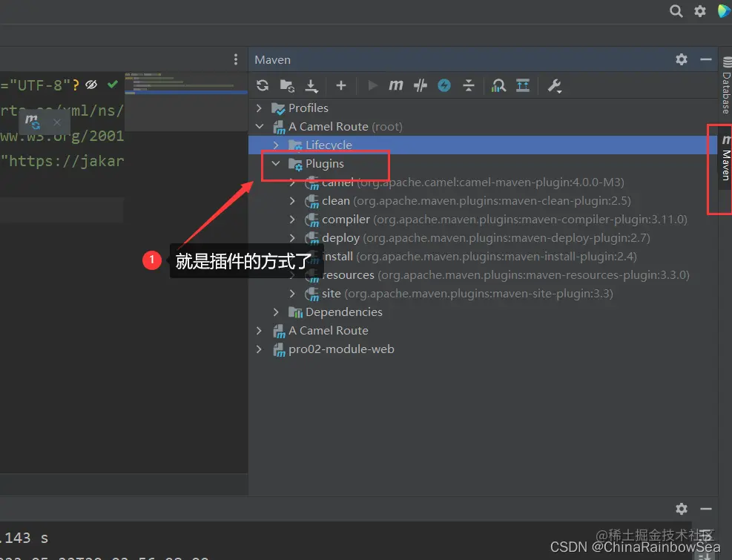Screen dimensions: 732x560
Task: Hide the Maven tool window
Action: (706, 59)
